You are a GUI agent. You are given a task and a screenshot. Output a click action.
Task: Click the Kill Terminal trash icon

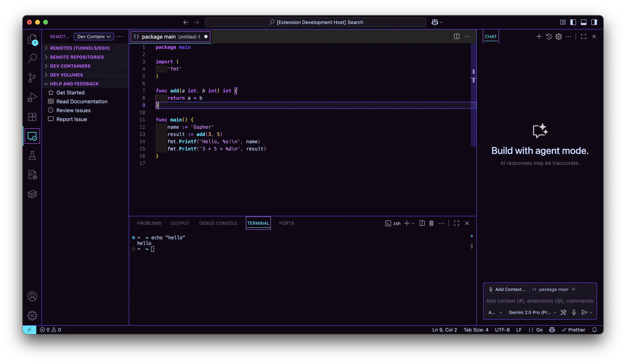(431, 223)
